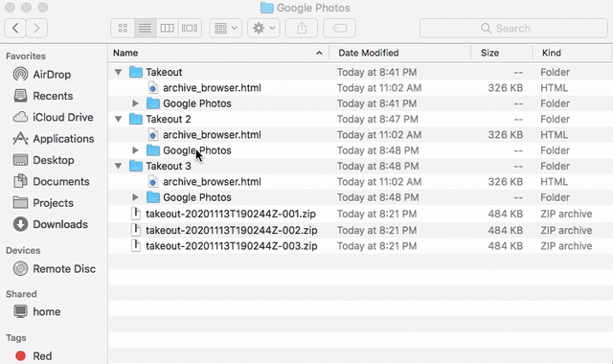The width and height of the screenshot is (613, 364).
Task: Select the Takeout 2 folder icon
Action: 136,119
